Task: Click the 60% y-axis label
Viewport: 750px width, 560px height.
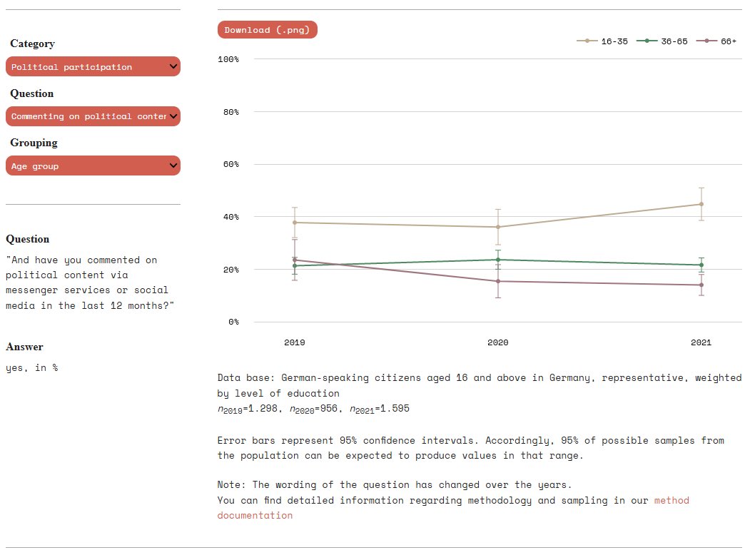Action: (231, 164)
